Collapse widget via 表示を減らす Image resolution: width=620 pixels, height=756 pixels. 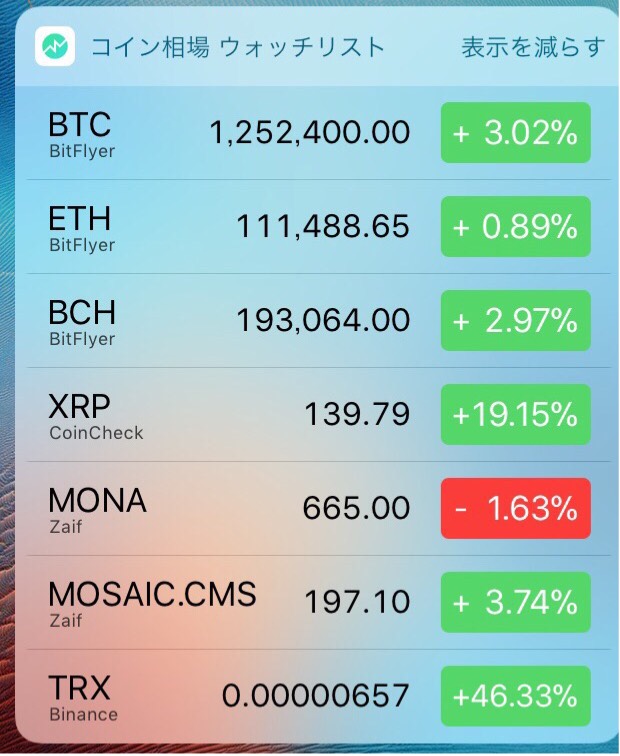pos(533,47)
